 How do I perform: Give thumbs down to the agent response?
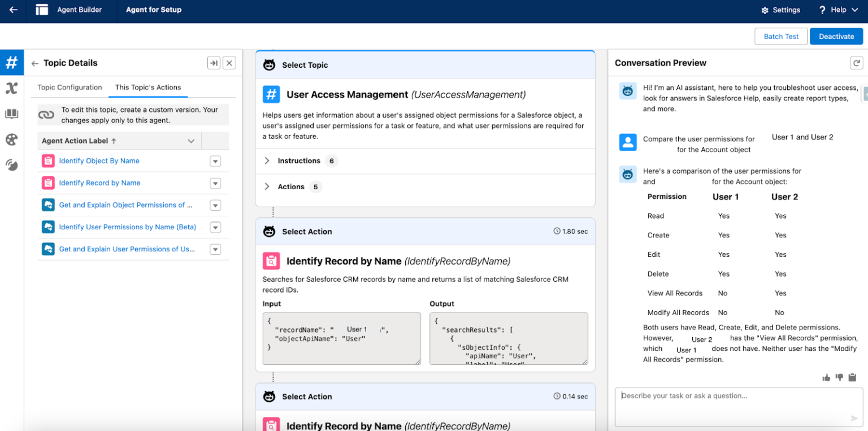click(x=839, y=377)
